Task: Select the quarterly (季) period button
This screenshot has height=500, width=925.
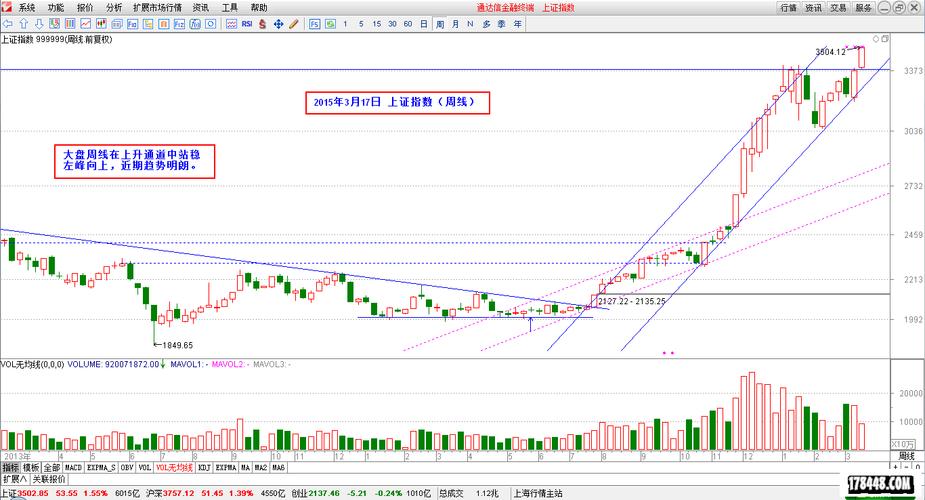Action: tap(501, 24)
